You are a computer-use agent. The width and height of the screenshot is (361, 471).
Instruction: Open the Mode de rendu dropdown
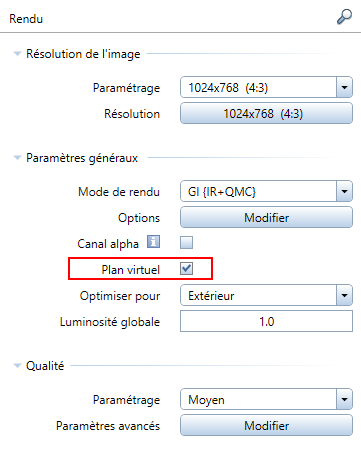[x=266, y=191]
